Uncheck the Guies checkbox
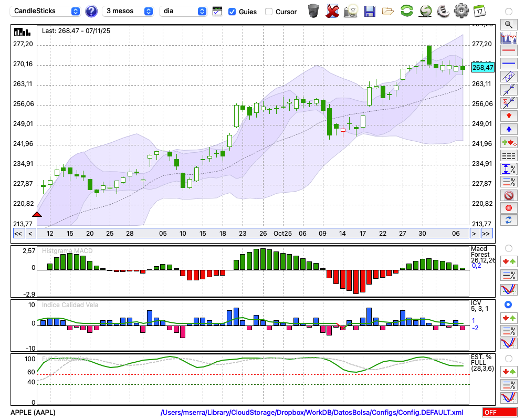The image size is (525, 420). click(232, 12)
